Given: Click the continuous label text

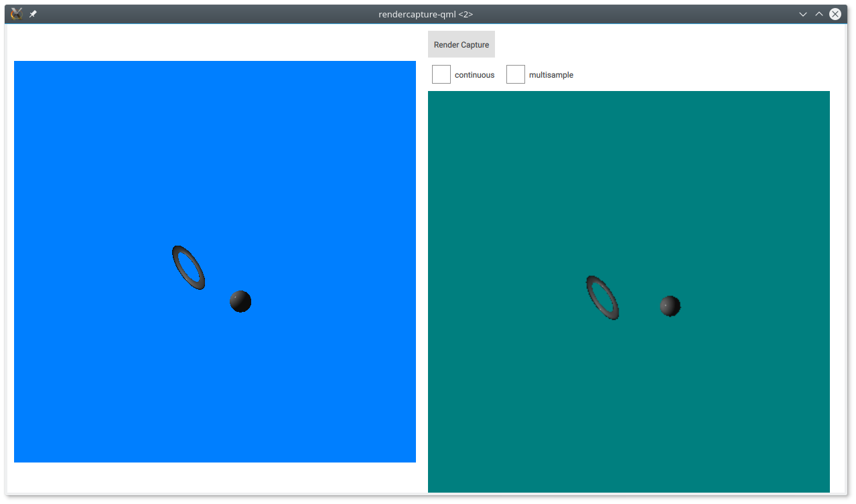Looking at the screenshot, I should 474,75.
